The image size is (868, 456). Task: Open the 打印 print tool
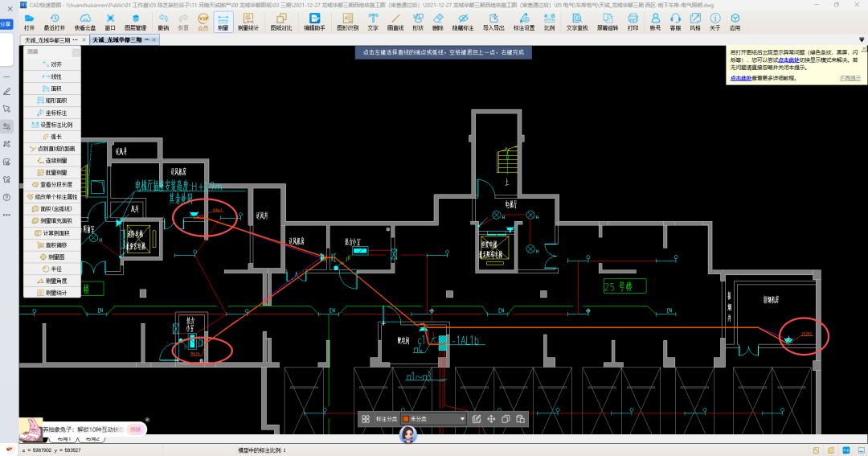633,22
